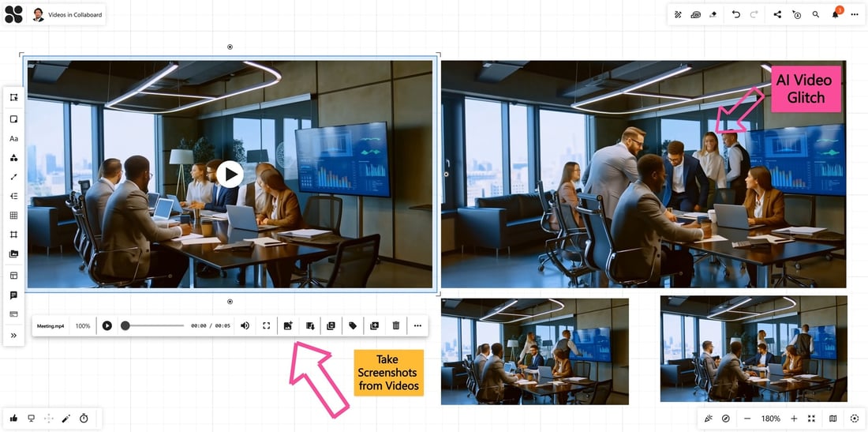Toggle fullscreen video mode

click(x=266, y=325)
